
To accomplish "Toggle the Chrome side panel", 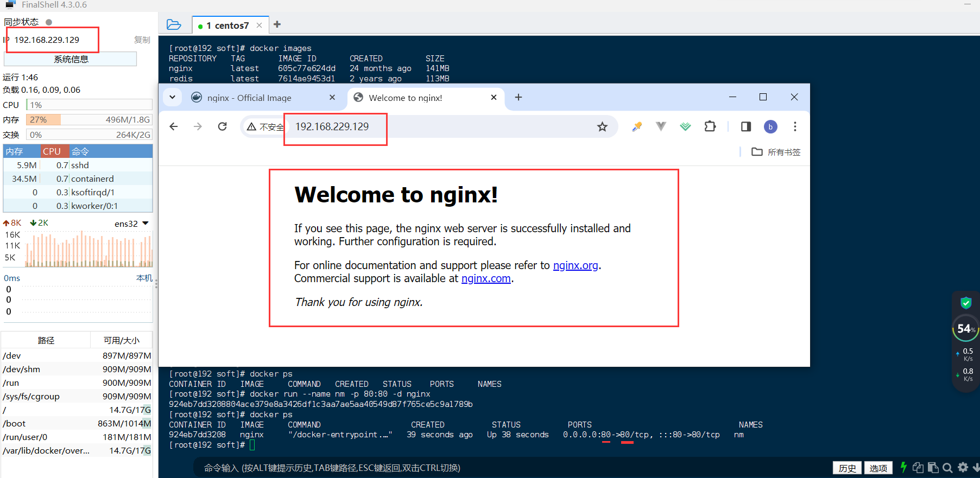I will point(746,126).
